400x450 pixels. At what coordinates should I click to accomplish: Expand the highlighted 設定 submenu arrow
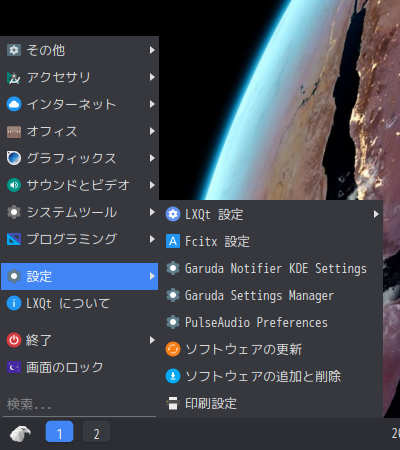152,276
